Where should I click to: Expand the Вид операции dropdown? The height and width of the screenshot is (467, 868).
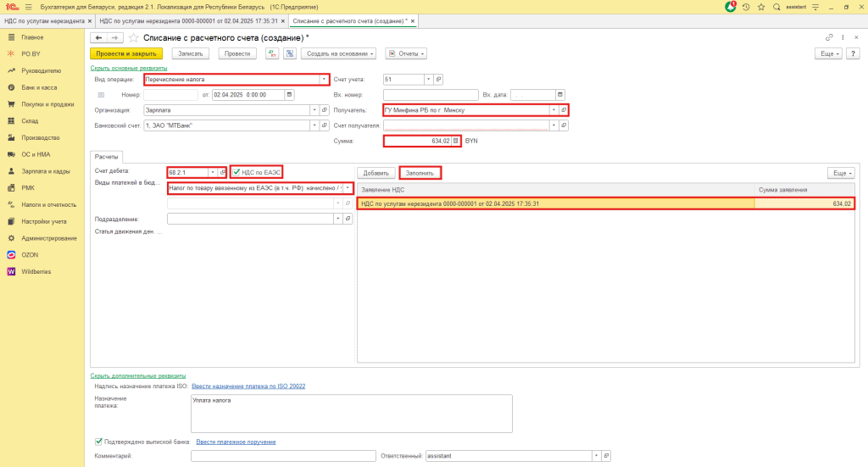324,79
